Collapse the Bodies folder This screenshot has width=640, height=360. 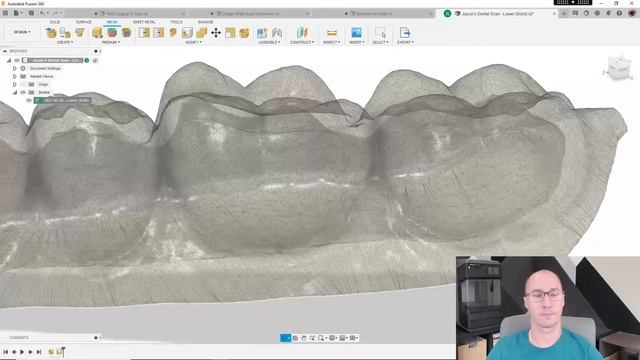(x=15, y=92)
